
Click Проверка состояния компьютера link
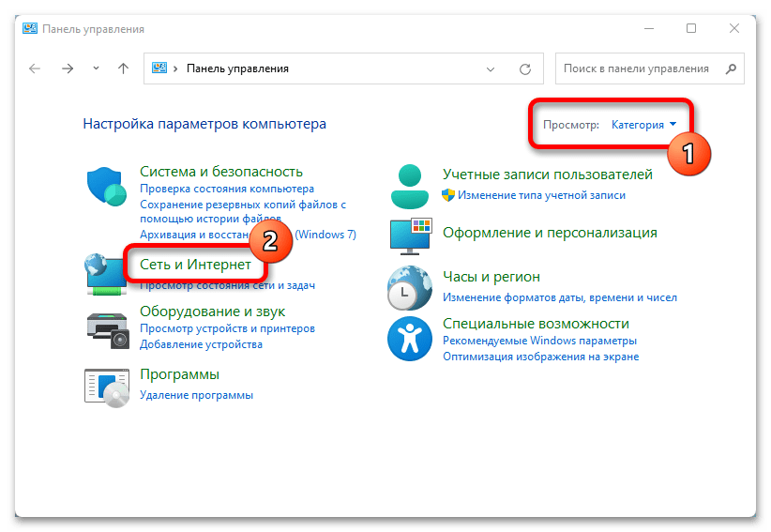click(x=227, y=189)
